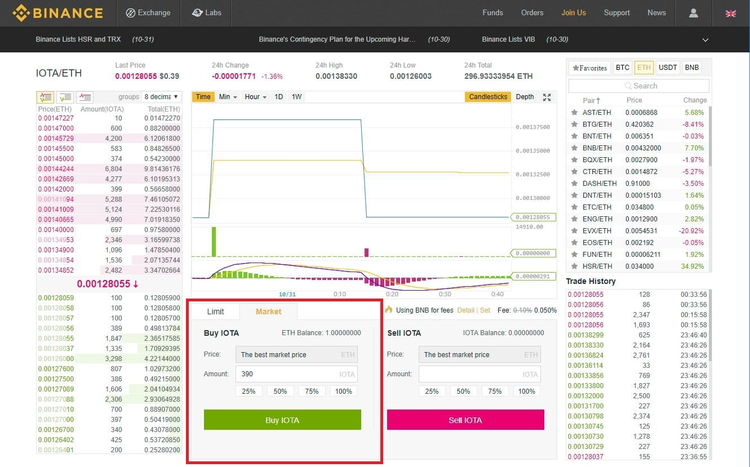Open the Funds menu
Image resolution: width=750 pixels, height=467 pixels.
pyautogui.click(x=493, y=13)
